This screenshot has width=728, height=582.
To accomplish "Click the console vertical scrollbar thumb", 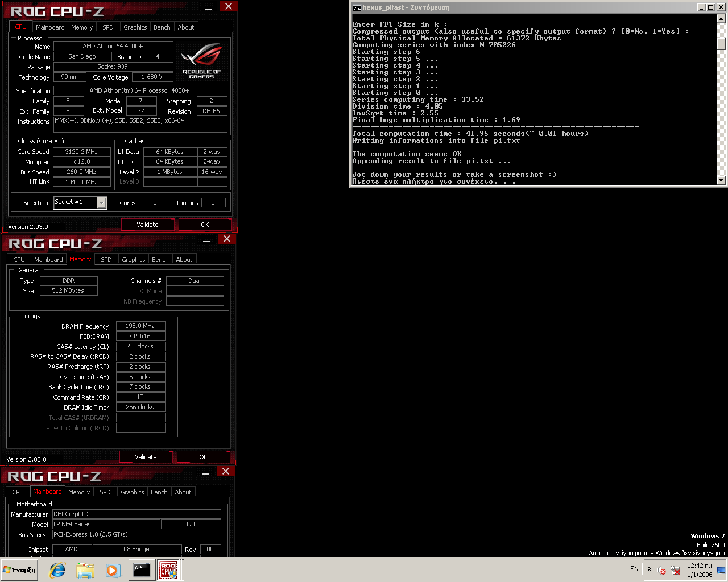I will pos(721,43).
